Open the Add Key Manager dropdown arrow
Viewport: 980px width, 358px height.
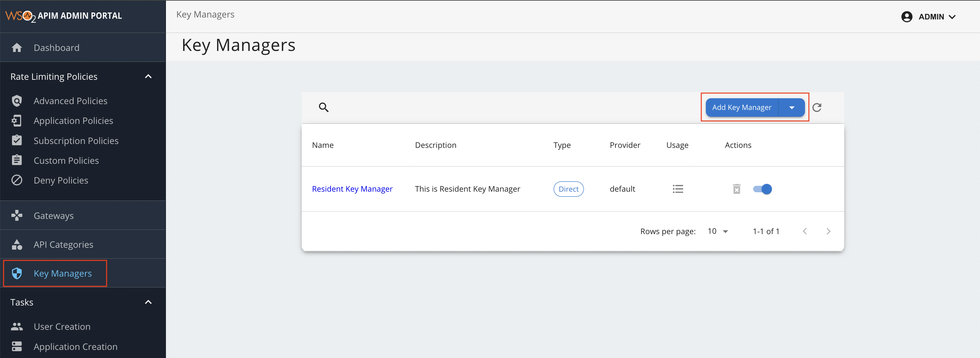point(792,107)
